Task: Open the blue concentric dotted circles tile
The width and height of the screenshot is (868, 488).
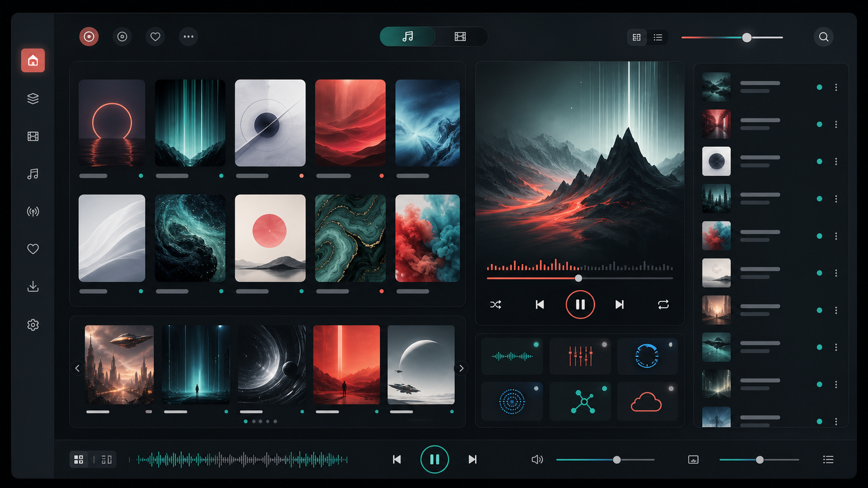Action: 512,402
